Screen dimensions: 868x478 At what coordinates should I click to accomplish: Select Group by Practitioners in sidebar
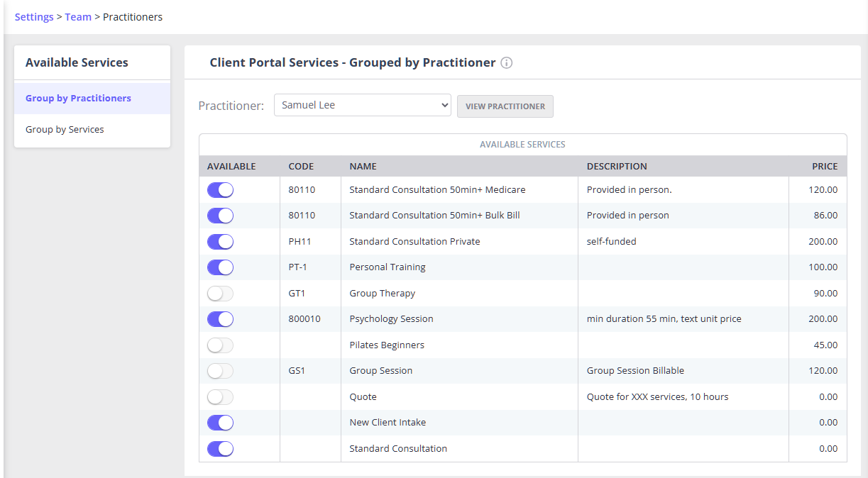click(78, 99)
